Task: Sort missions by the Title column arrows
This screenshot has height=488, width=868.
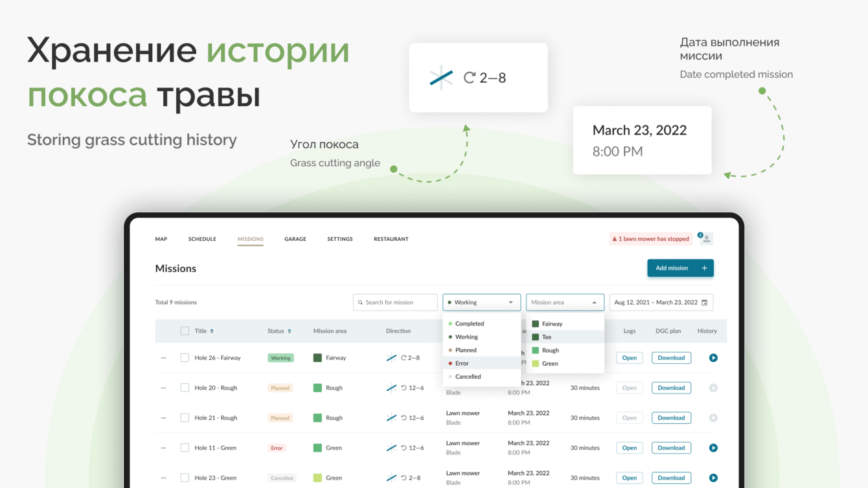Action: pyautogui.click(x=212, y=331)
